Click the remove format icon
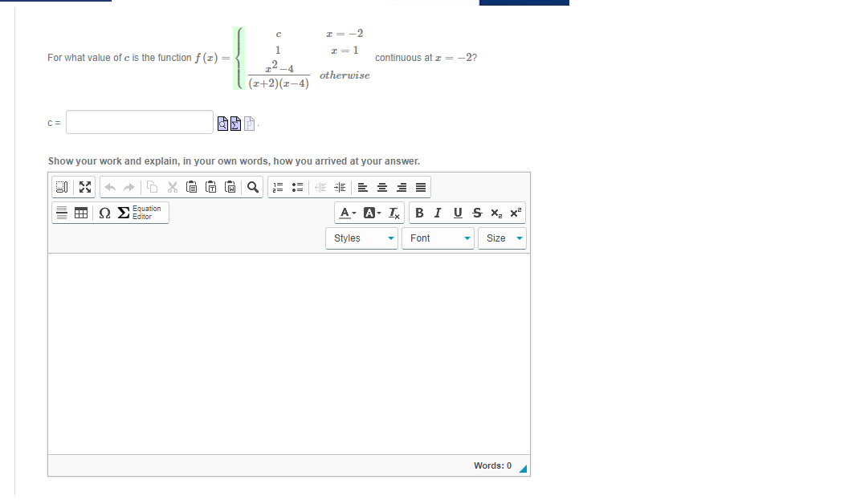This screenshot has height=504, width=844. 394,213
